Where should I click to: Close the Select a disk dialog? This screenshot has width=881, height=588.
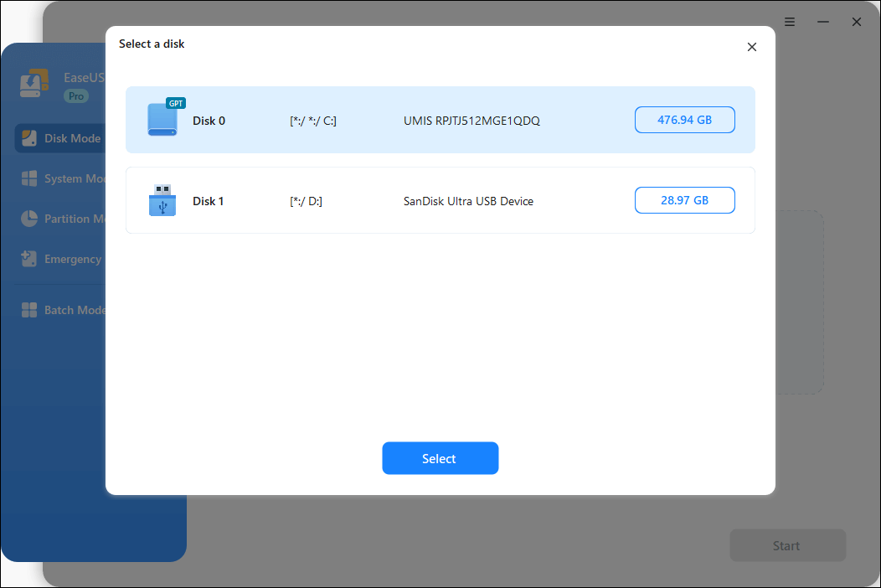click(751, 47)
